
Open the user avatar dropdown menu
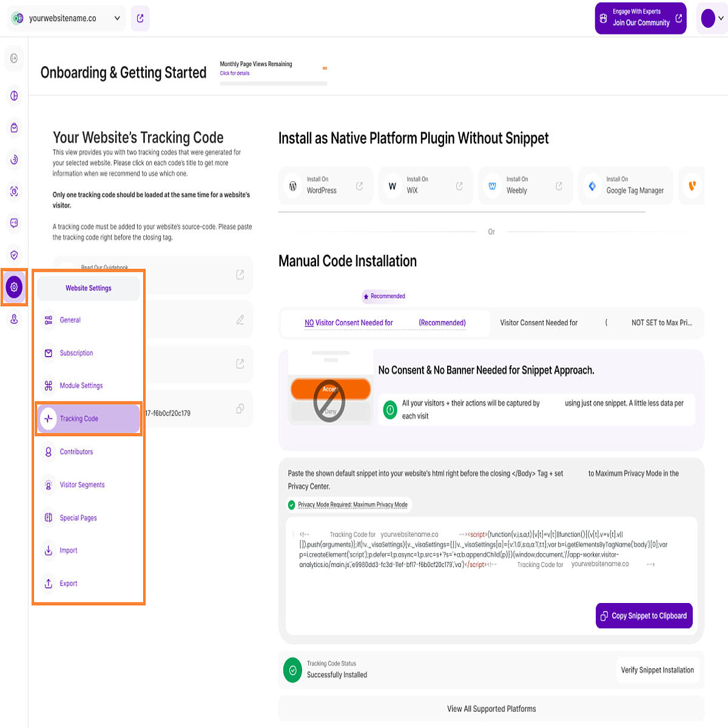tap(712, 18)
